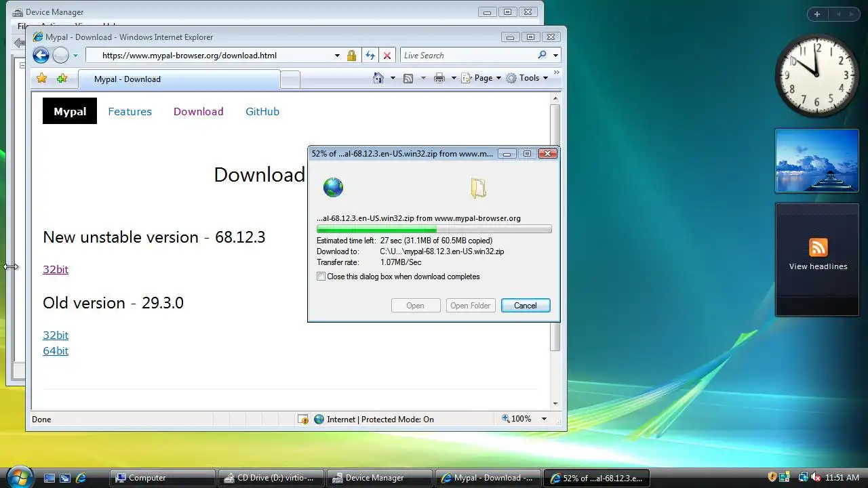Click the Transfer rate 1.07MB/Sec text
The width and height of the screenshot is (868, 488).
[x=369, y=262]
